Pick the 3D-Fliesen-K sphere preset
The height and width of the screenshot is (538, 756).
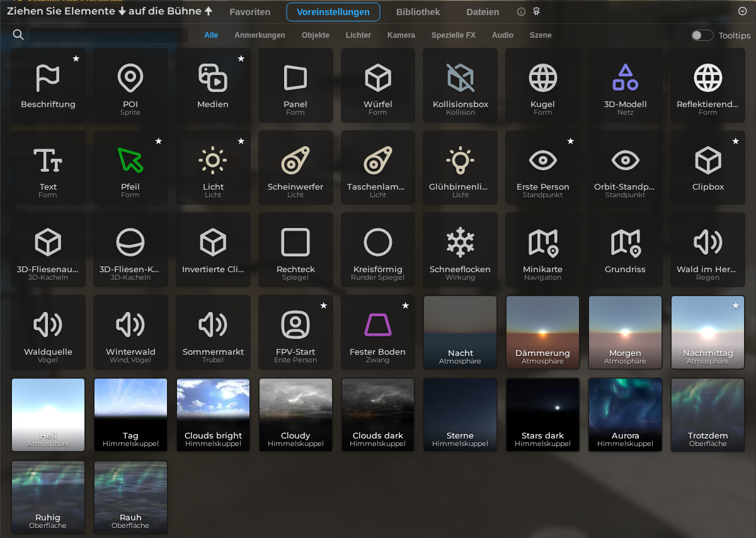[x=130, y=250]
